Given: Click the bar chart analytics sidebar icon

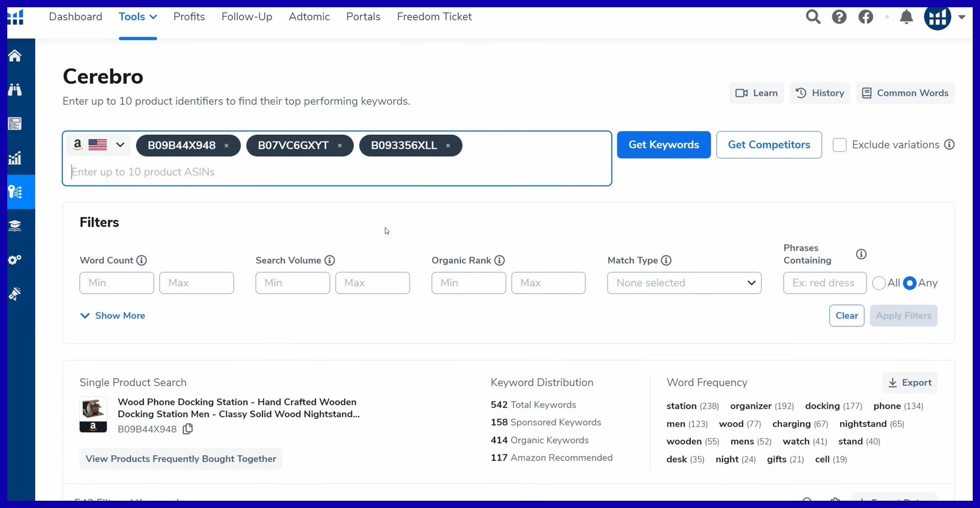Looking at the screenshot, I should click(15, 158).
